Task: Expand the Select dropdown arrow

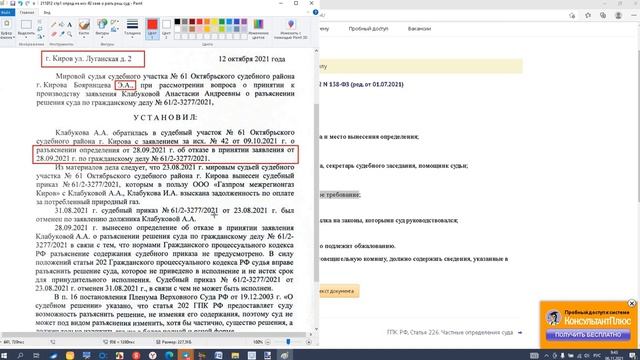Action: [x=26, y=36]
